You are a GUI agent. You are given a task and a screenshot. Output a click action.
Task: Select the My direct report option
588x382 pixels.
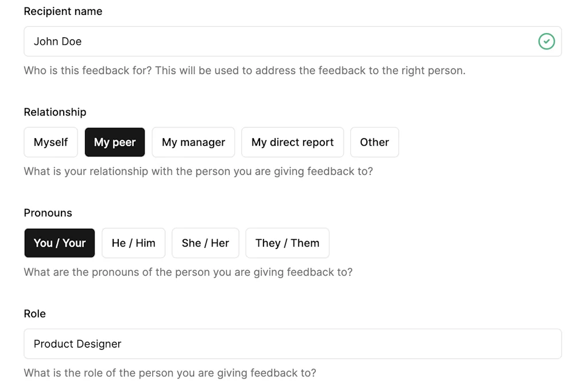292,142
